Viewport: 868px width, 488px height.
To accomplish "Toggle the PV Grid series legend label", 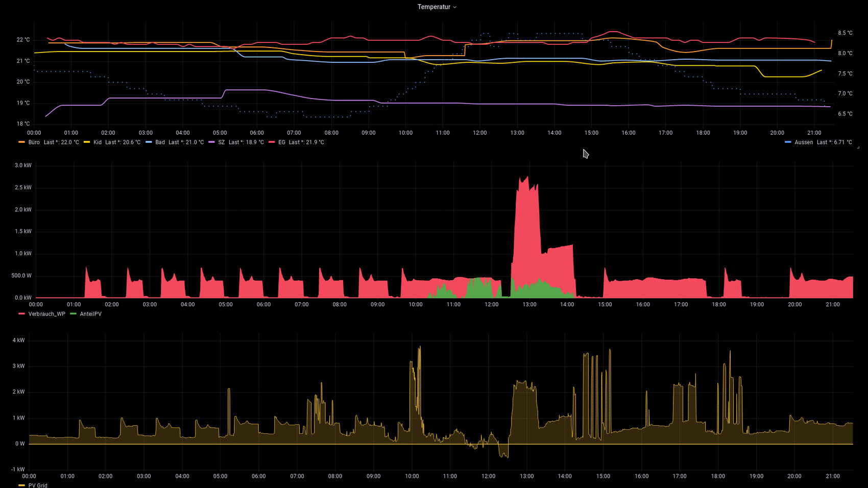I will 38,485.
